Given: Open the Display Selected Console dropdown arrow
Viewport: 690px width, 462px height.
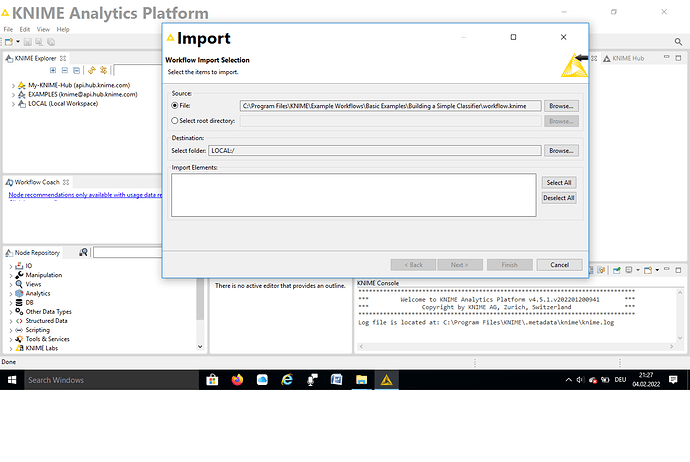Looking at the screenshot, I should click(x=638, y=270).
